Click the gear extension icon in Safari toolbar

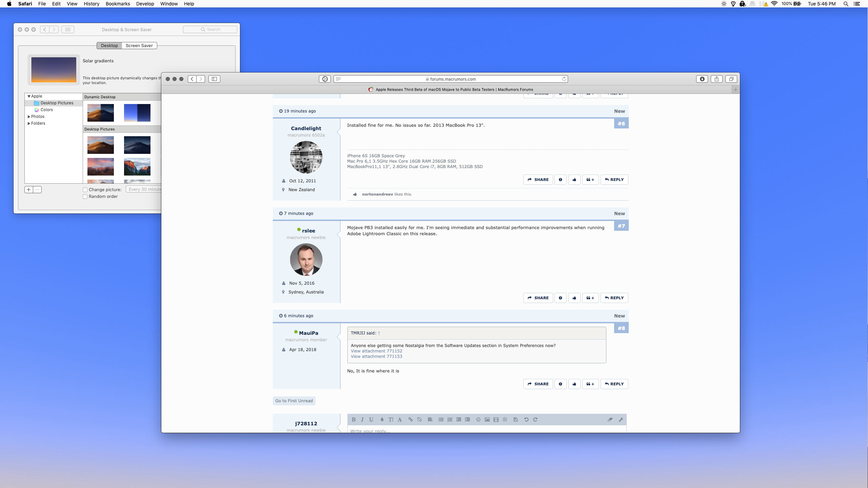point(325,79)
